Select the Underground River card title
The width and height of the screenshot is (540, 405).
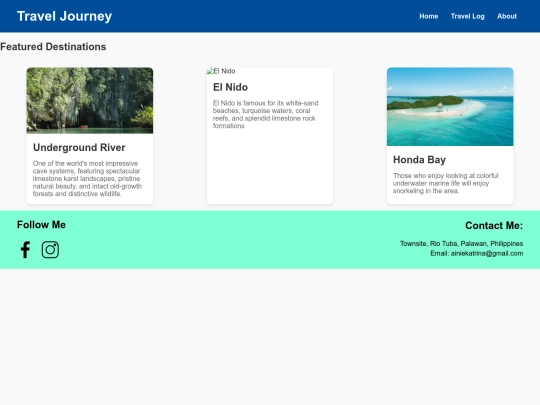(79, 147)
